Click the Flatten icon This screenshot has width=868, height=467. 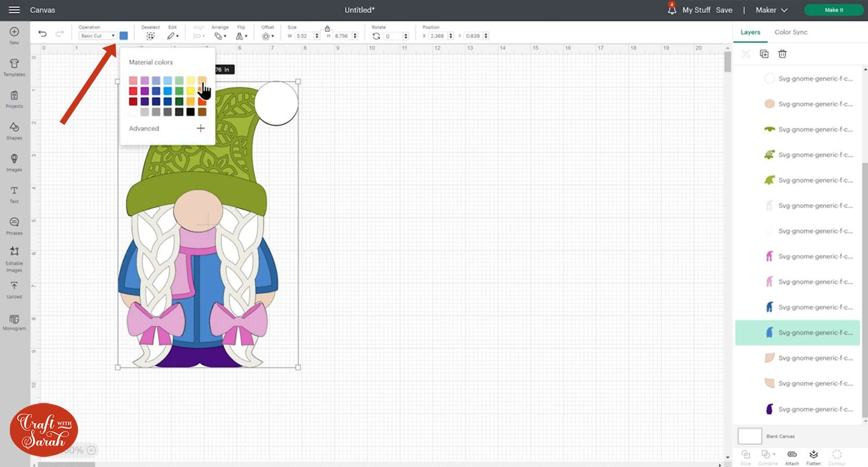click(x=813, y=455)
